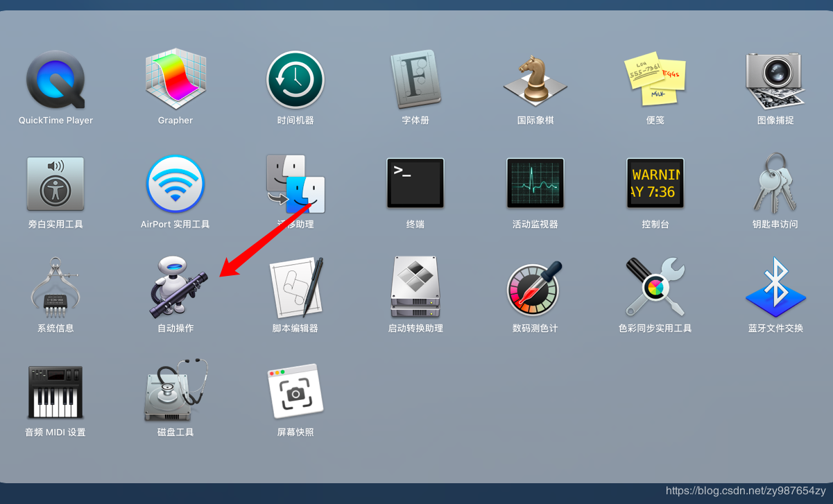This screenshot has height=504, width=833.
Task: Launch the Grapher app icon
Action: [x=175, y=78]
